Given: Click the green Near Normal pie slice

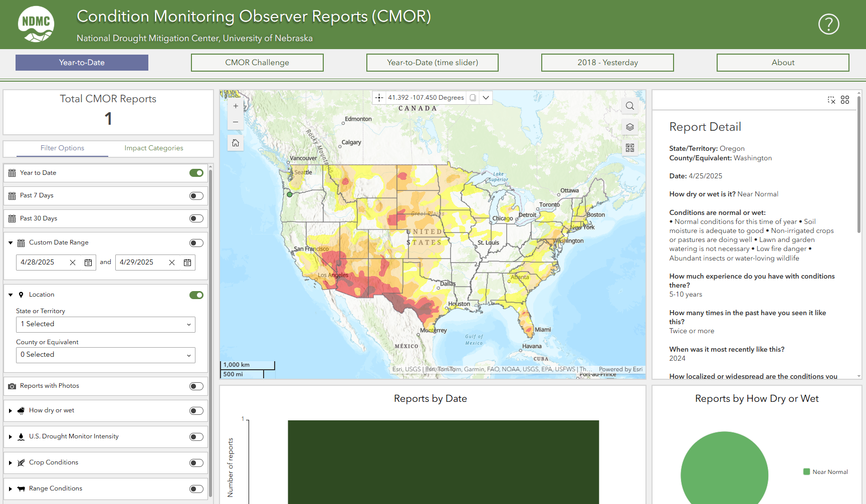Looking at the screenshot, I should (724, 468).
